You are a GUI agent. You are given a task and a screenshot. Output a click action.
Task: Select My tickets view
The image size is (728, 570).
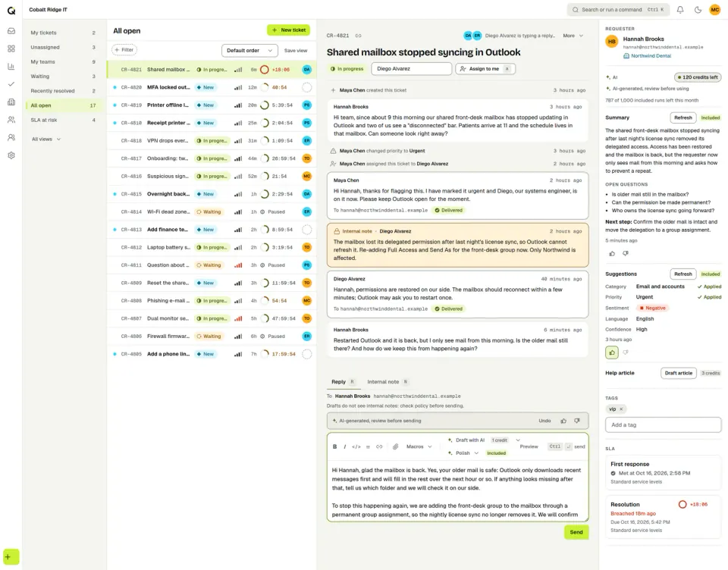click(63, 33)
